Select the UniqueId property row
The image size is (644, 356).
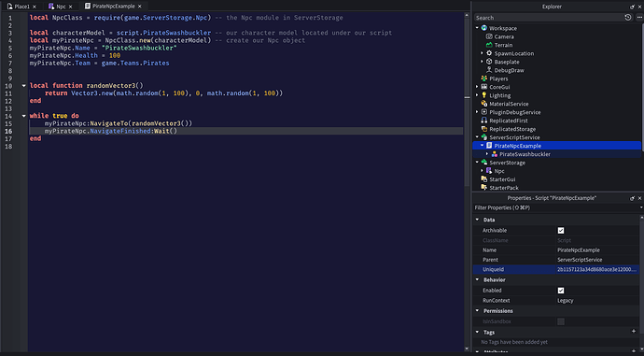click(x=556, y=270)
